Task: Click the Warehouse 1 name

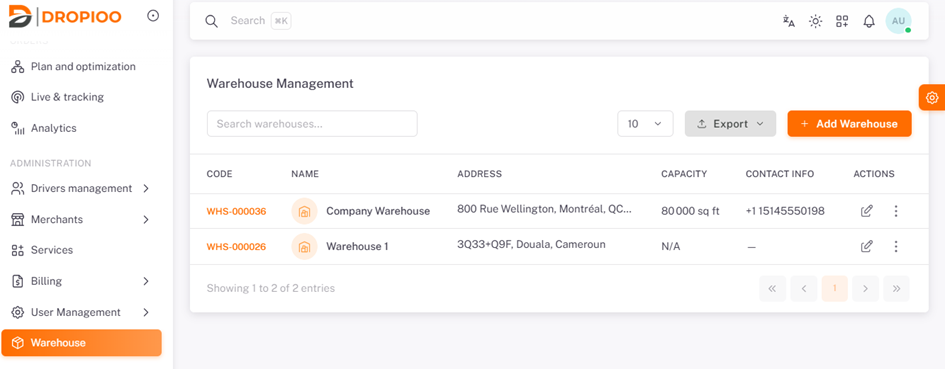Action: [357, 247]
